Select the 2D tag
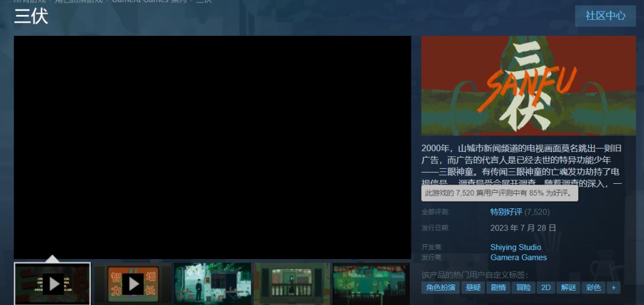 coord(546,288)
